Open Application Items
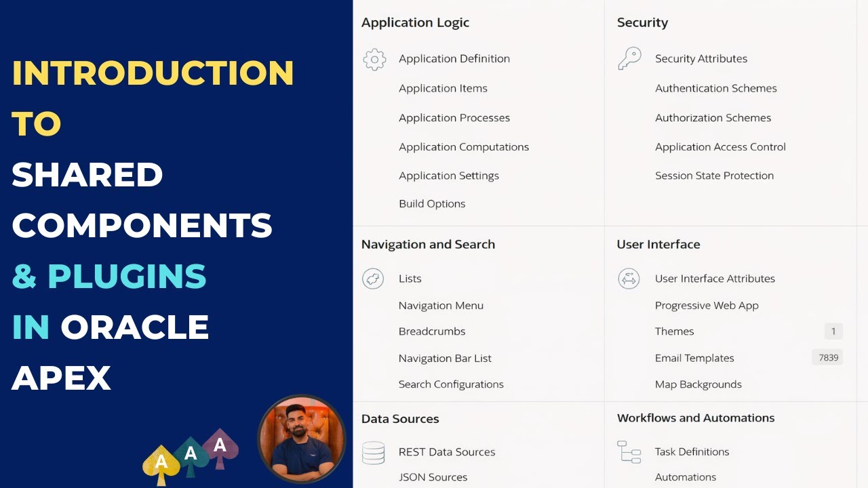The image size is (868, 488). pos(443,88)
